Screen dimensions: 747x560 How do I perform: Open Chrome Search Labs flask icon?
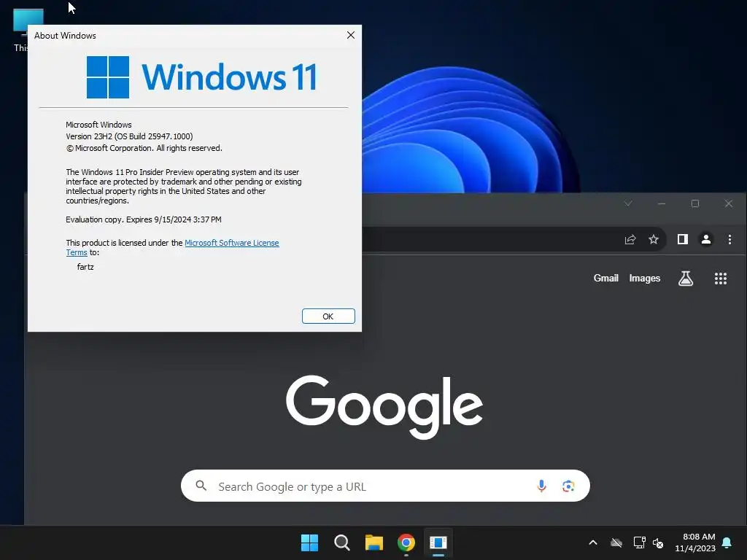click(x=686, y=279)
